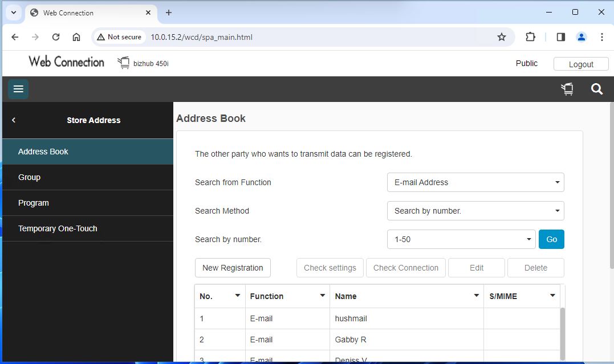The height and width of the screenshot is (364, 614).
Task: Click the device status printer icon in dark toolbar
Action: [567, 89]
